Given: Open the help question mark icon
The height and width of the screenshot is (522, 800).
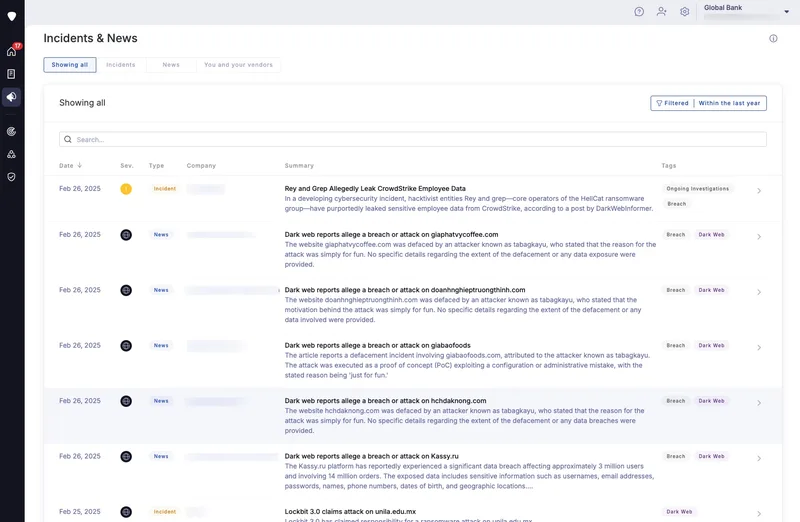Looking at the screenshot, I should click(639, 12).
